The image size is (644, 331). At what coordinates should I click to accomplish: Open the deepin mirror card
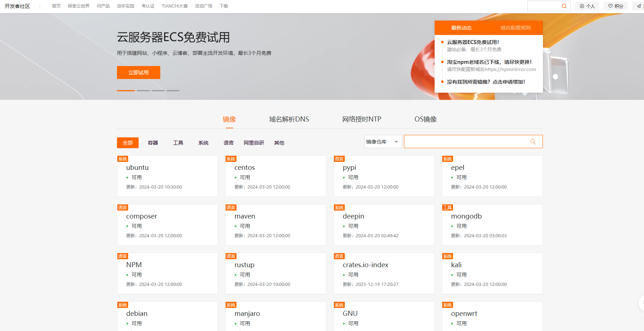(384, 225)
